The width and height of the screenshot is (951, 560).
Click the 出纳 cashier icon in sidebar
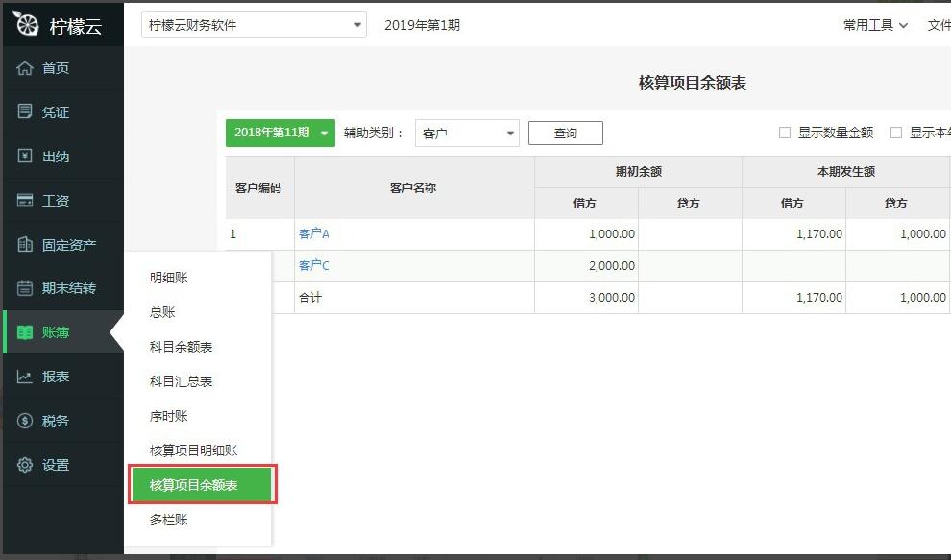(x=25, y=156)
